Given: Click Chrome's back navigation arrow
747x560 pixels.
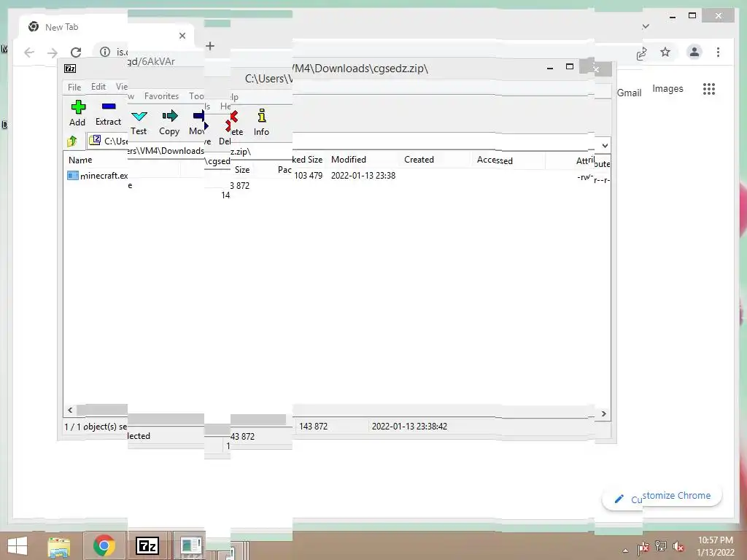Looking at the screenshot, I should point(29,52).
